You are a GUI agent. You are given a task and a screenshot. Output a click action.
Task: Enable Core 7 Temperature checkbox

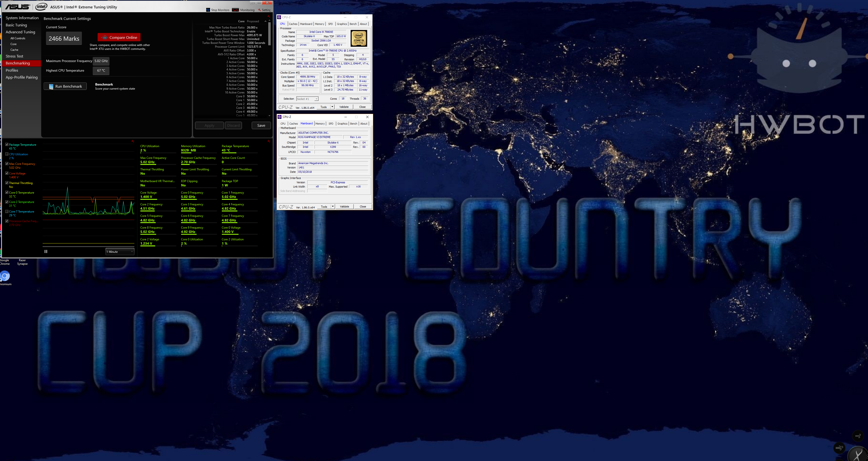(7, 212)
